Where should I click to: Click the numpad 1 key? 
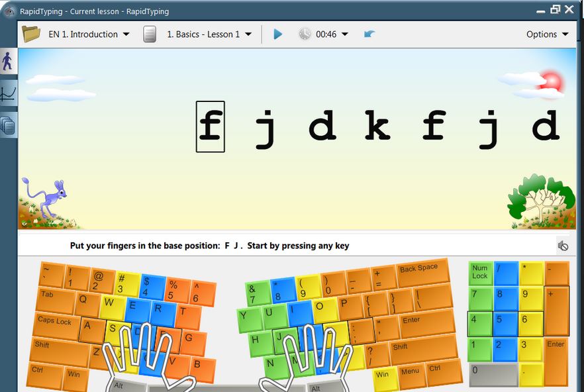[x=481, y=350]
